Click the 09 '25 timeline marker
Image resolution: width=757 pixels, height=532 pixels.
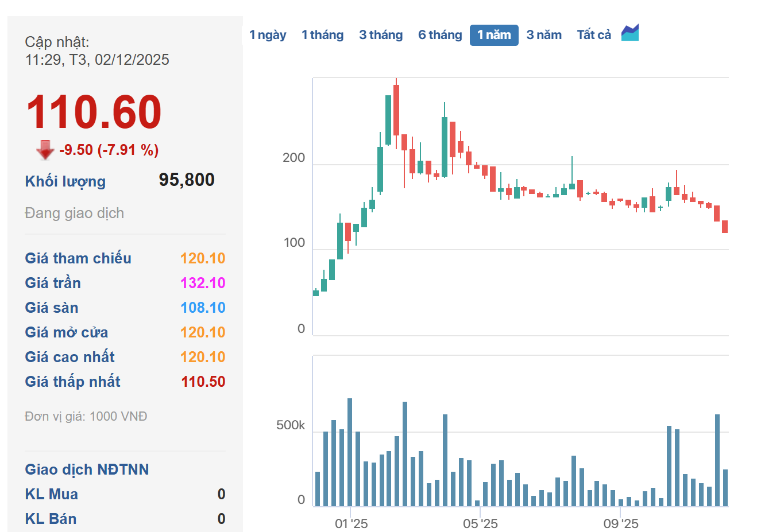point(621,523)
